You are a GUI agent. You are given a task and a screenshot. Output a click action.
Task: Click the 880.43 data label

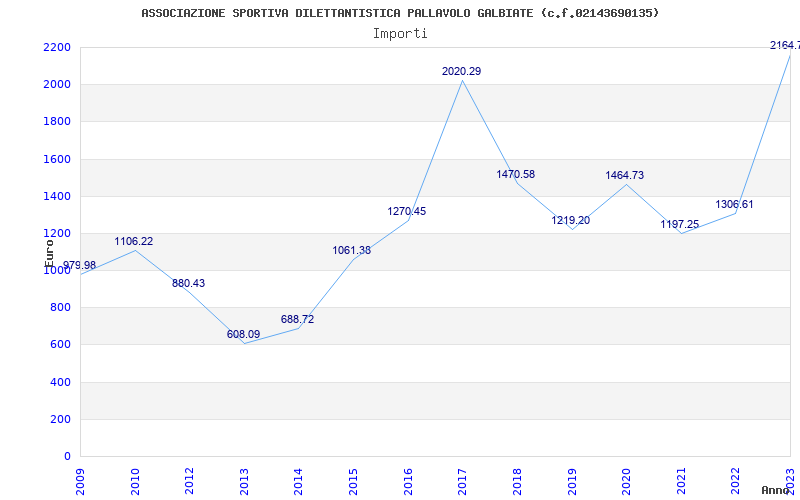click(188, 283)
